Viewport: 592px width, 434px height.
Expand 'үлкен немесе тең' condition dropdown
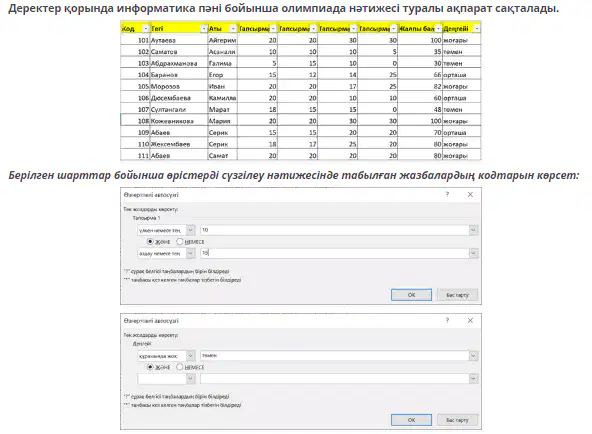(x=191, y=230)
